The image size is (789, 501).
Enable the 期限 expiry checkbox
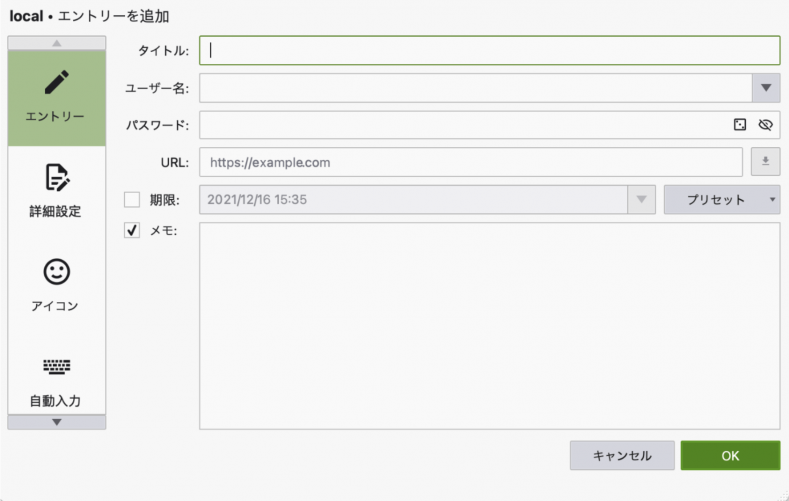[x=132, y=200]
